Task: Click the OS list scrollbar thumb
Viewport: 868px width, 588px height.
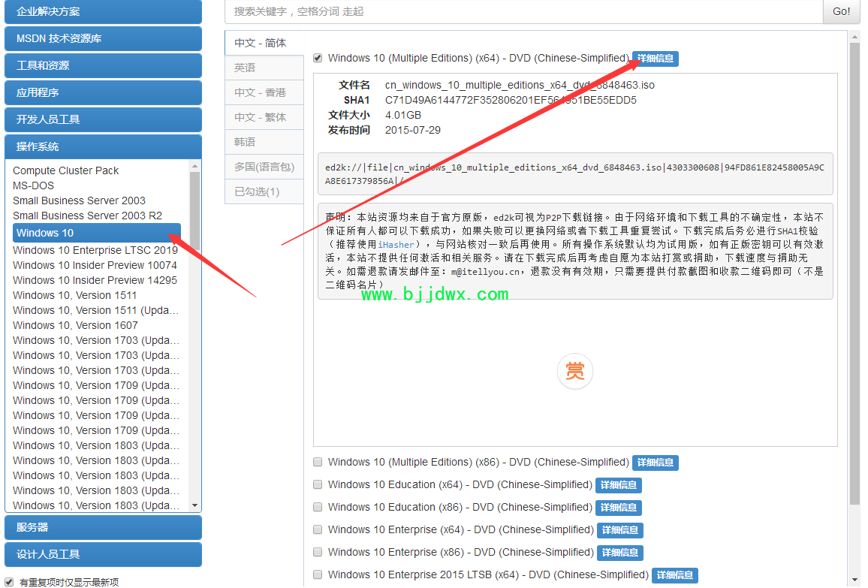Action: tap(194, 212)
